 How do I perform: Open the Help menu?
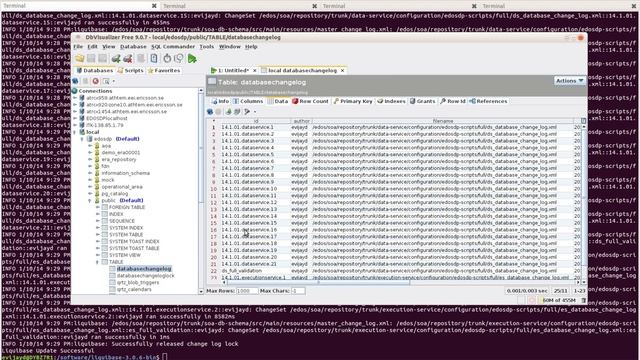tap(251, 47)
